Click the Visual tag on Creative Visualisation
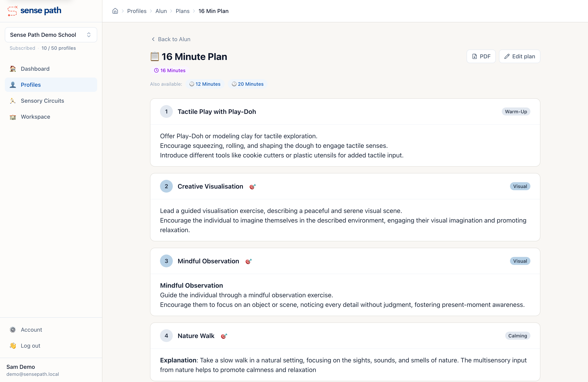 520,187
